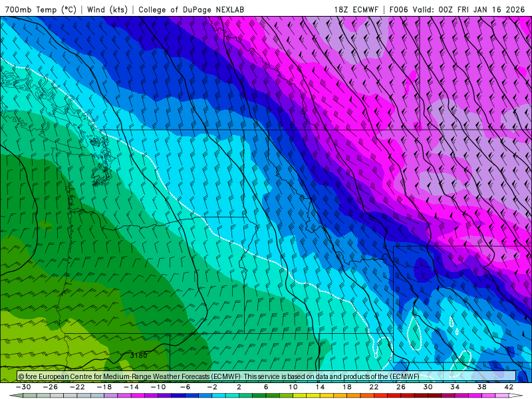Click the positive '30' colorbar value
The height and width of the screenshot is (399, 532).
[428, 387]
